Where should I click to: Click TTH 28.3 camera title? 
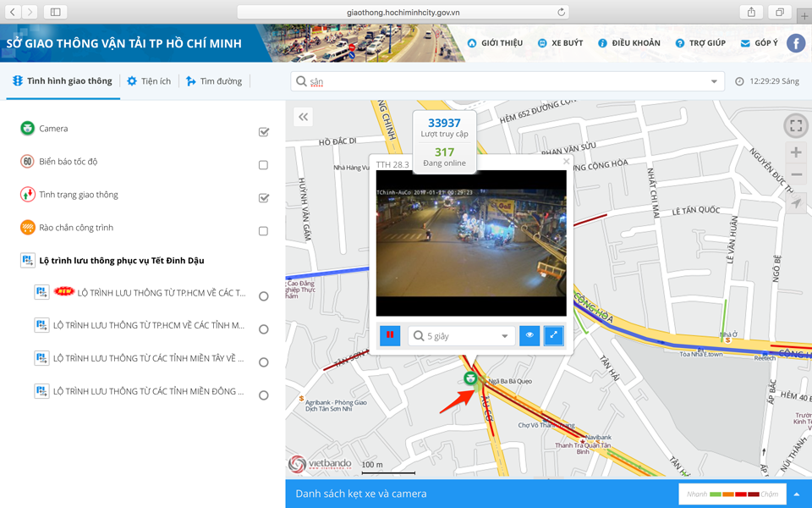[x=392, y=164]
